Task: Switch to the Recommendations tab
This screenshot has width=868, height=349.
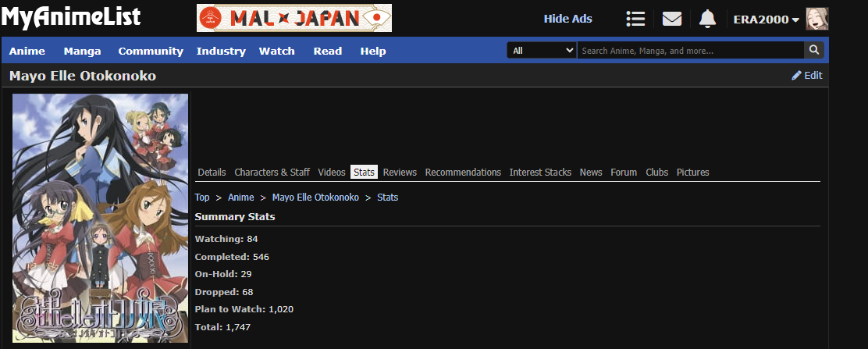Action: pyautogui.click(x=463, y=173)
